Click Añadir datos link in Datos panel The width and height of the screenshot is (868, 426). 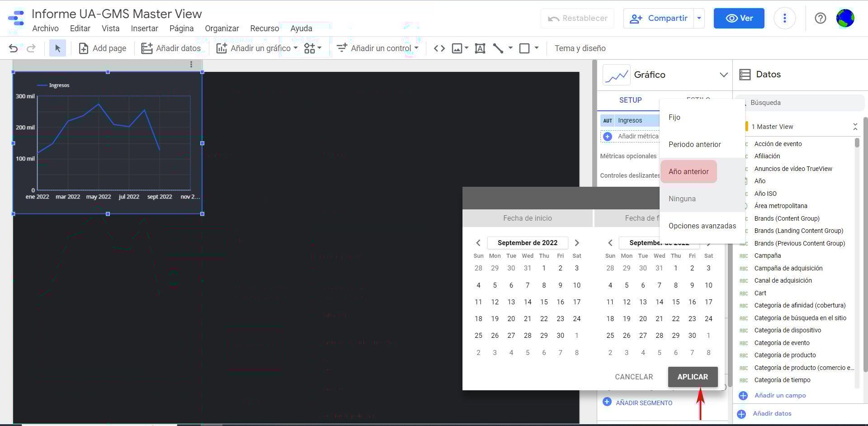(765, 413)
